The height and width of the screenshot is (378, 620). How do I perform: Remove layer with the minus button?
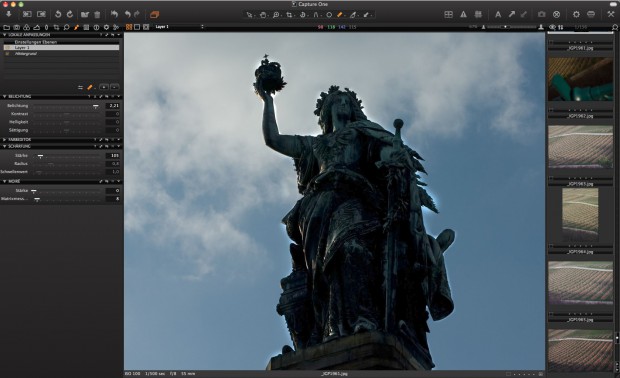click(114, 87)
